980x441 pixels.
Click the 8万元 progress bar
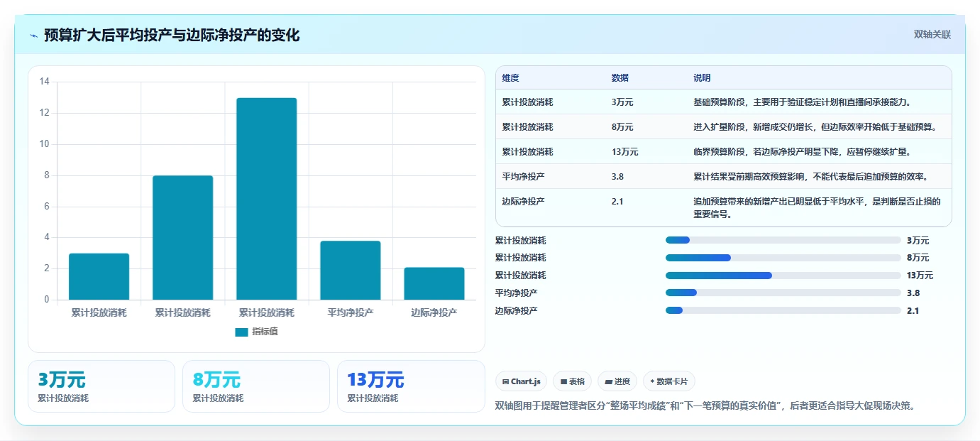783,258
